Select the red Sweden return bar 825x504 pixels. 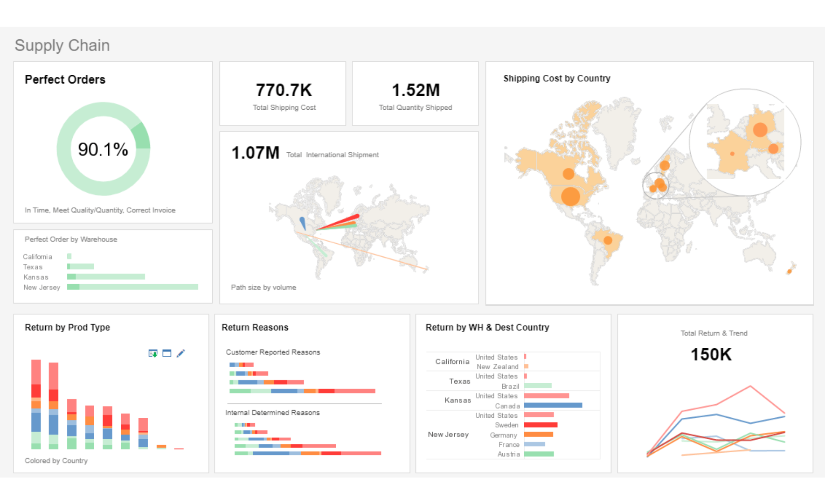click(x=540, y=425)
